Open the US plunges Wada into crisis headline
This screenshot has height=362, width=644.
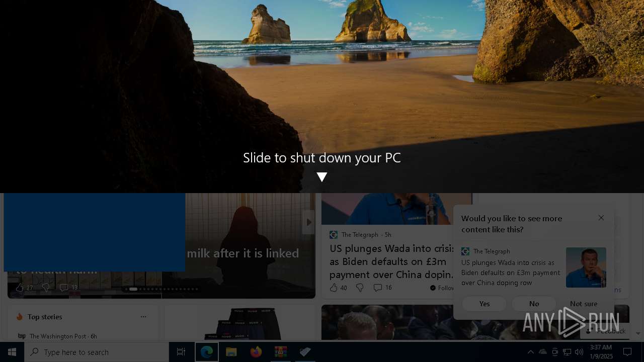392,261
